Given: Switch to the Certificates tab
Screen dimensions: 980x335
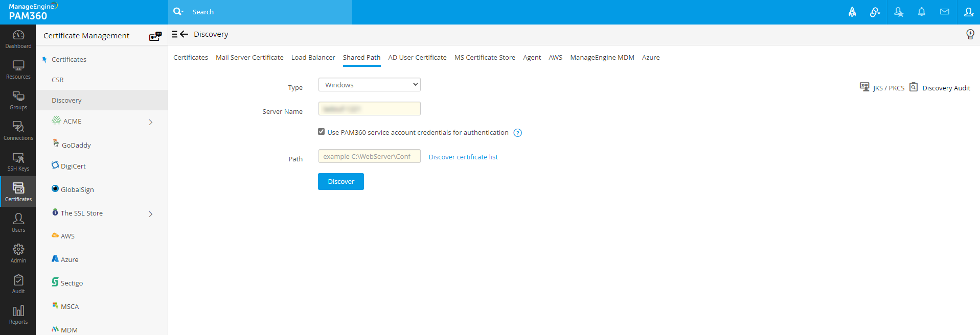Looking at the screenshot, I should (191, 57).
